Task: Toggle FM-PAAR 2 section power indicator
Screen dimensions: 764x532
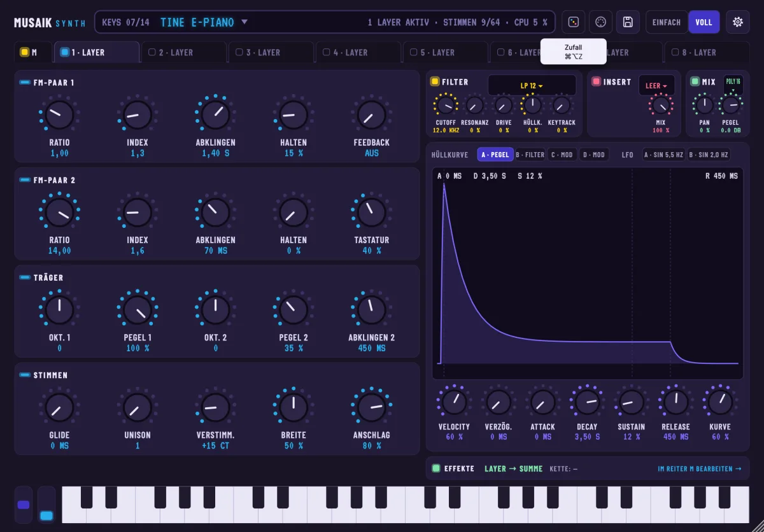Action: coord(25,180)
